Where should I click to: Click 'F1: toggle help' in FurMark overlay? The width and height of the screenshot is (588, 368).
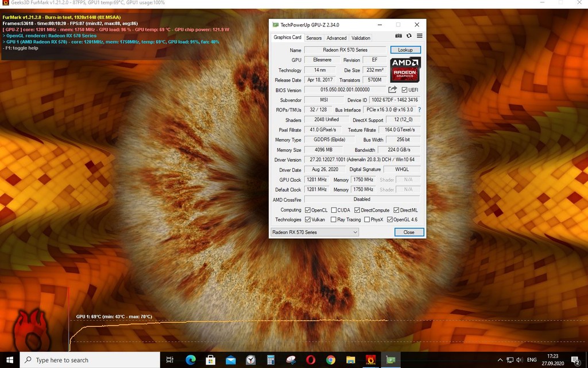pyautogui.click(x=20, y=48)
